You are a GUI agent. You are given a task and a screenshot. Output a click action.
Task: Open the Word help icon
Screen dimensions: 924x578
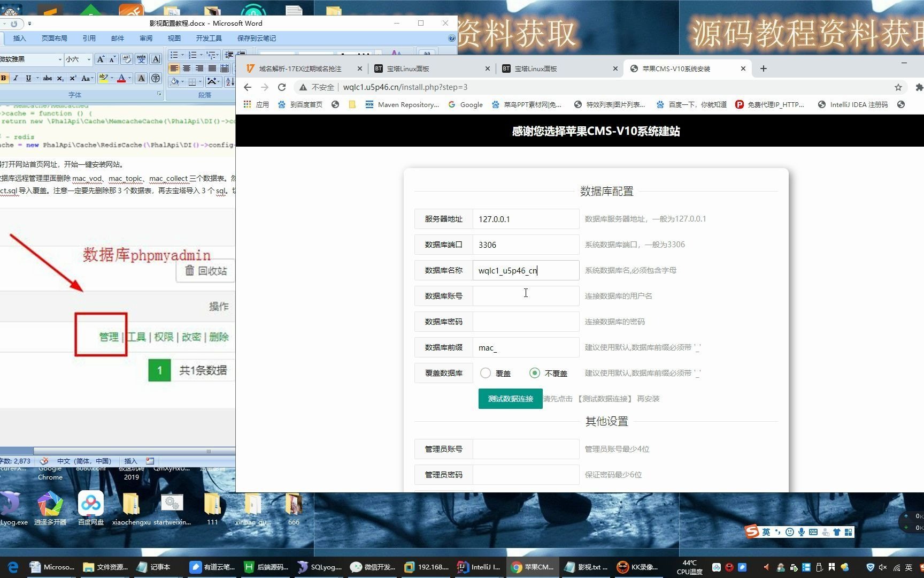(452, 38)
